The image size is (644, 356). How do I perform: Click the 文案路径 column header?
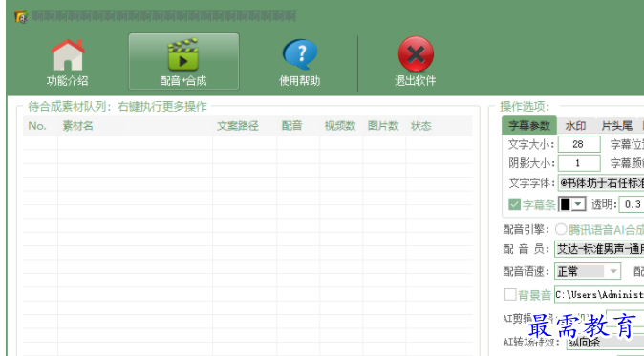click(x=245, y=126)
